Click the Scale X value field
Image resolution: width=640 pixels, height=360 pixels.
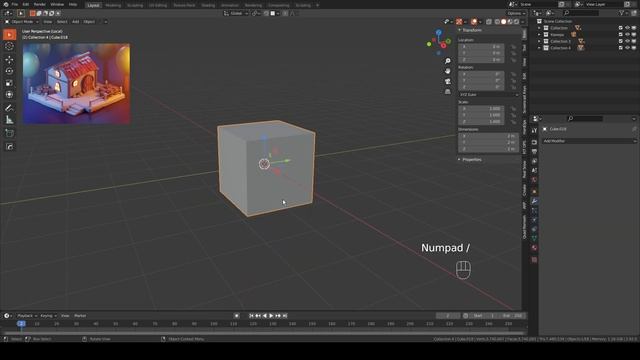pyautogui.click(x=481, y=109)
